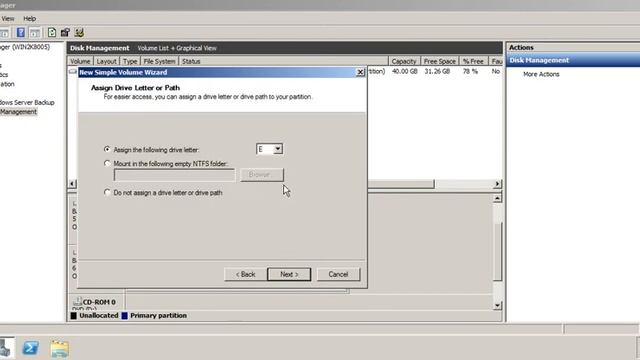Select the WIN2K8005 root tree node
Image resolution: width=640 pixels, height=360 pixels.
pos(25,47)
